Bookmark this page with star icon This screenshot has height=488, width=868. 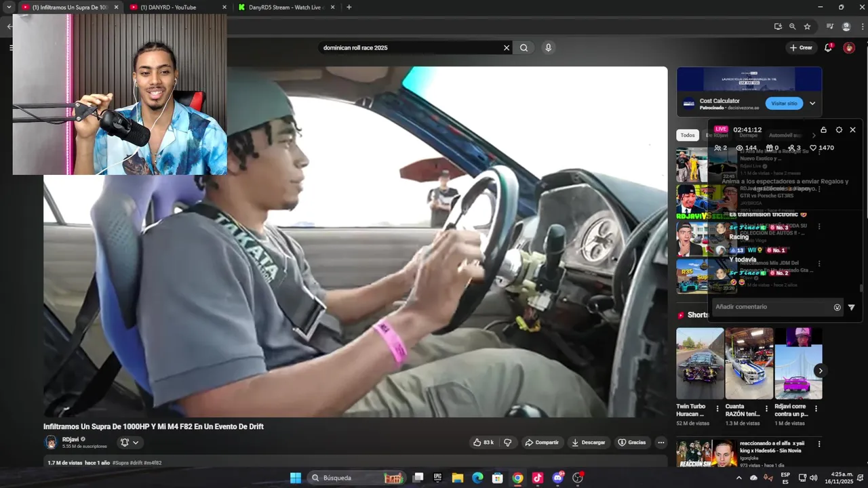(x=807, y=26)
